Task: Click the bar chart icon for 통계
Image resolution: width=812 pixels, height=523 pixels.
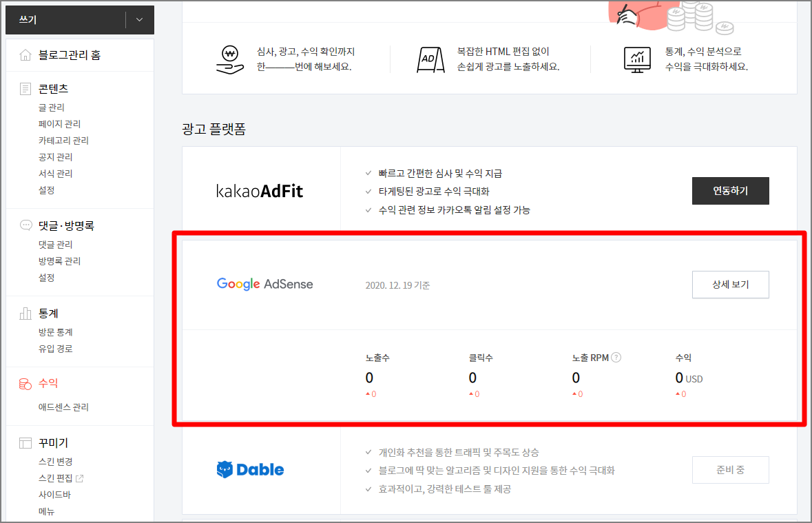Action: (25, 313)
